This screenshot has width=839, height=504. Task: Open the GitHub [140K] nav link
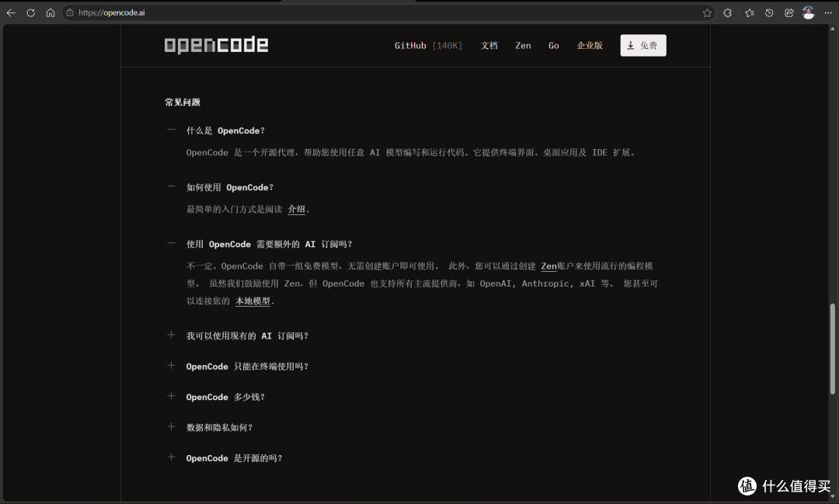(x=428, y=46)
